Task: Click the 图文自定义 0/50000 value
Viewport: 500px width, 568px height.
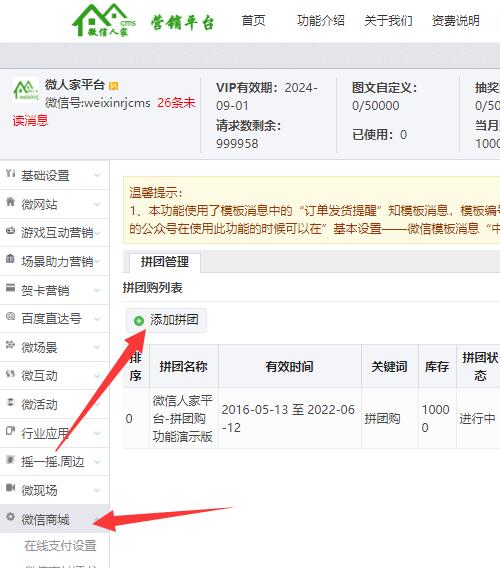Action: pyautogui.click(x=376, y=105)
